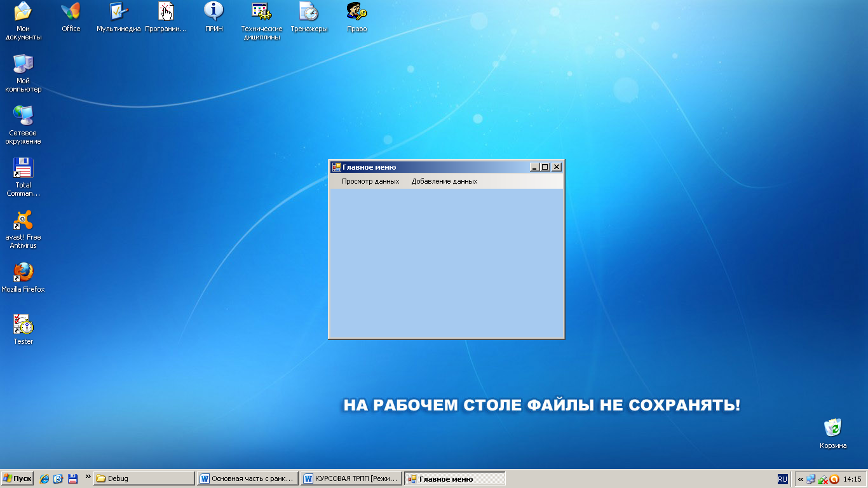Select the Сетевое окружение desktop icon
The width and height of the screenshot is (868, 488).
coord(24,125)
